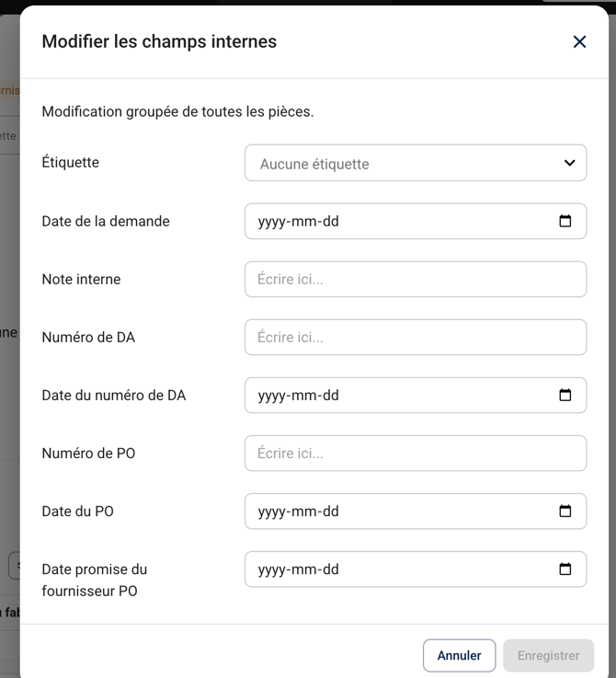Viewport: 616px width, 678px height.
Task: Open calendar icon for Date du PO
Action: (565, 511)
